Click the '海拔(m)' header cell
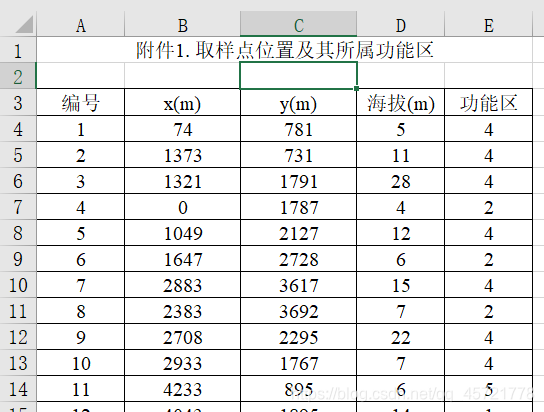Image resolution: width=544 pixels, height=412 pixels. pos(401,102)
